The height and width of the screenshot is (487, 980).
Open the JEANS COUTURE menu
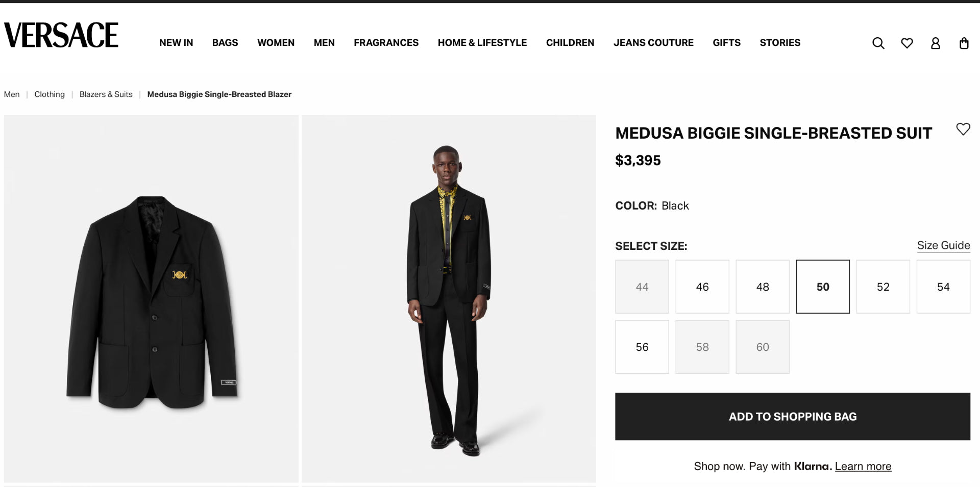coord(653,43)
